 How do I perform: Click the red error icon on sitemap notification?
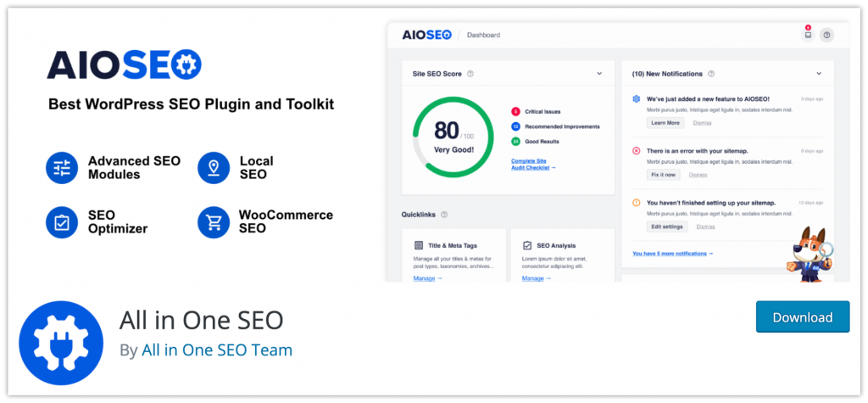(636, 151)
